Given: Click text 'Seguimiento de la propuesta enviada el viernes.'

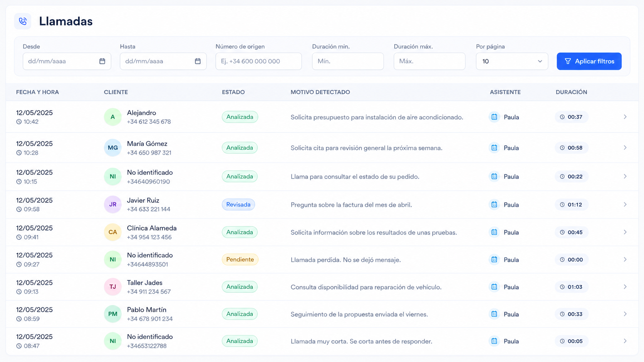Looking at the screenshot, I should [359, 315].
